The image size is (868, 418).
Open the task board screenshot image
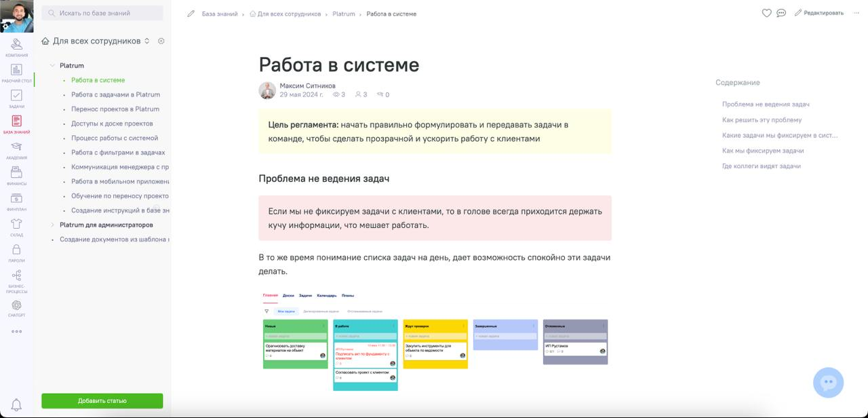click(435, 341)
